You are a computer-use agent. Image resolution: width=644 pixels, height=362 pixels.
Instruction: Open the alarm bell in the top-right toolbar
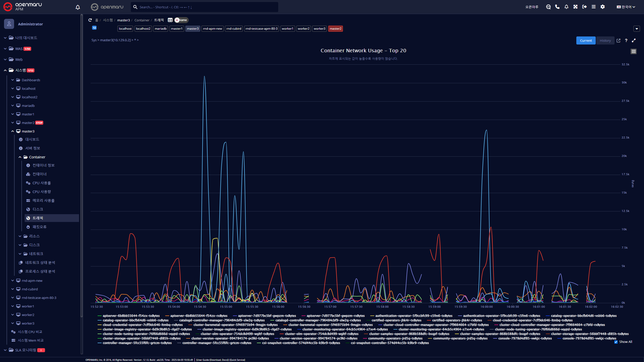(x=566, y=7)
